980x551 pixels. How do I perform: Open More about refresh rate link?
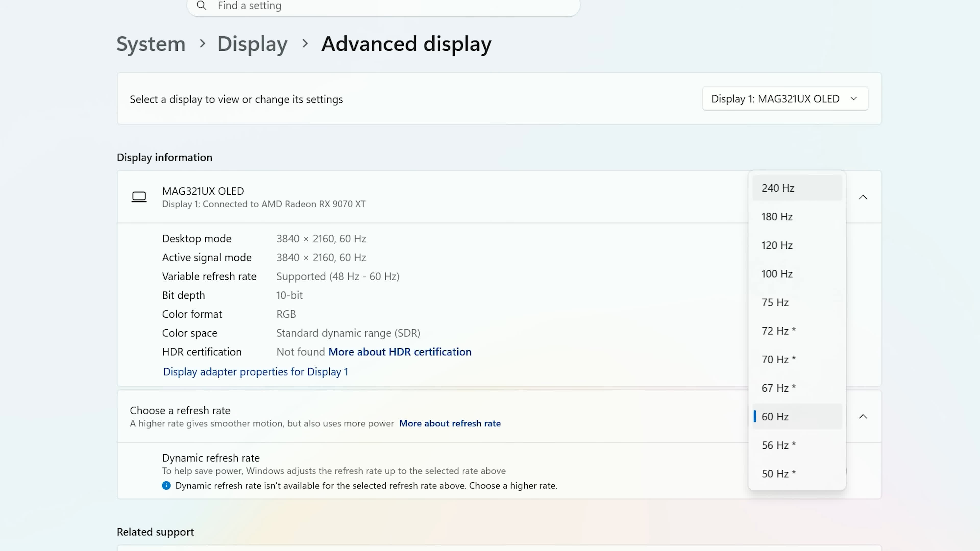point(450,423)
